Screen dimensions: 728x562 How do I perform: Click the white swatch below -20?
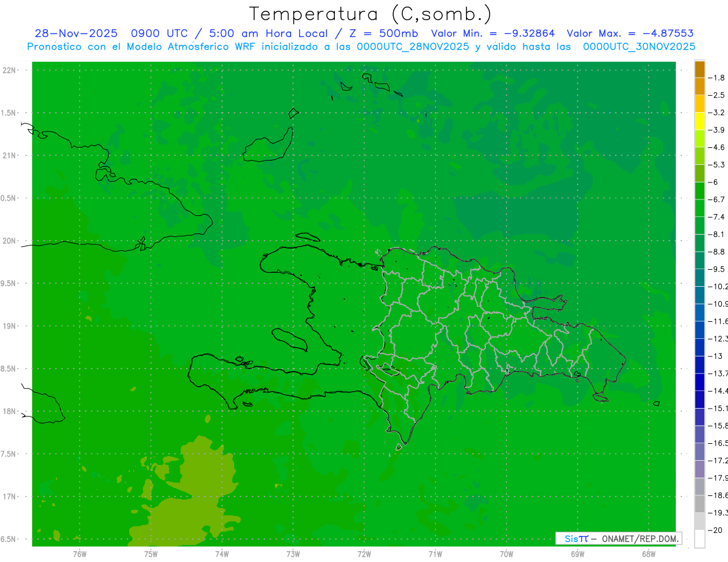[699, 538]
